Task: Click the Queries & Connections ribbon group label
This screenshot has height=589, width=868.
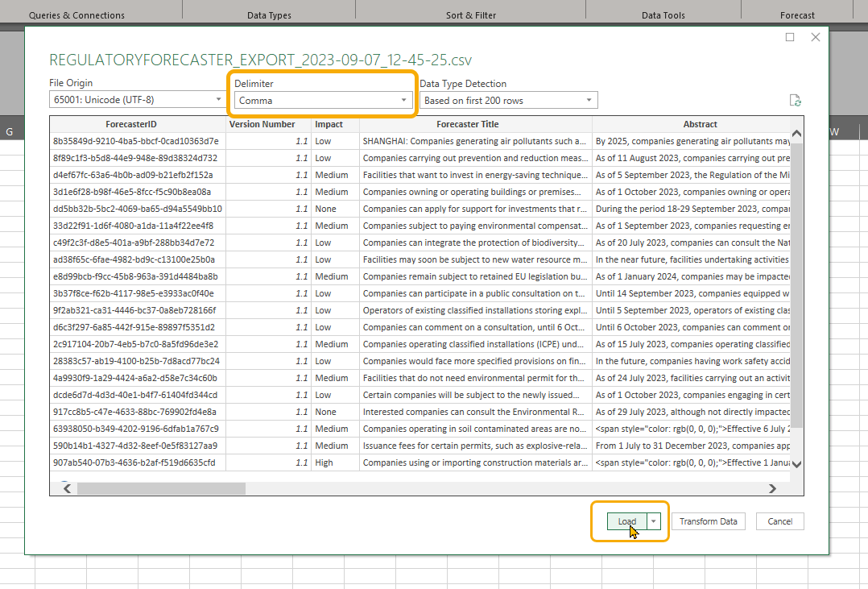Action: [76, 15]
